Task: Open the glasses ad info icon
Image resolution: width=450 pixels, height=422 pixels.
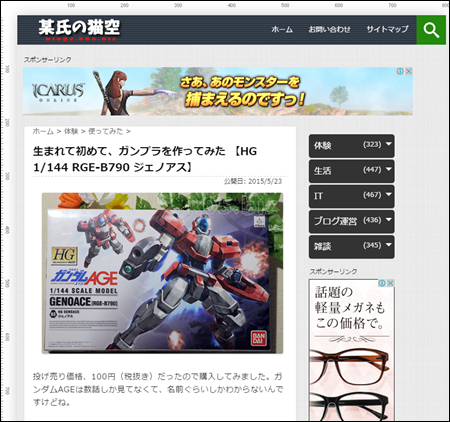Action: [382, 283]
